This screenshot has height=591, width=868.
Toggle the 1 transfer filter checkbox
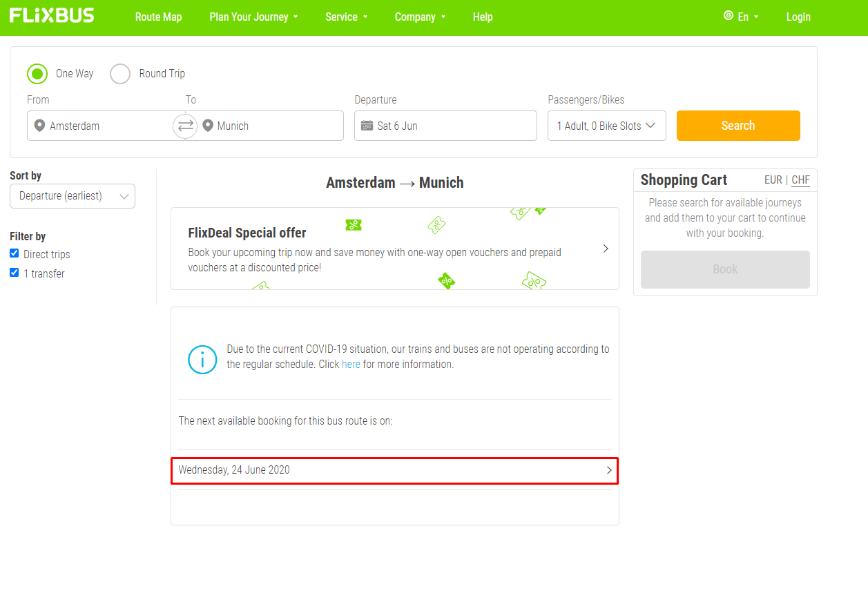(x=15, y=273)
